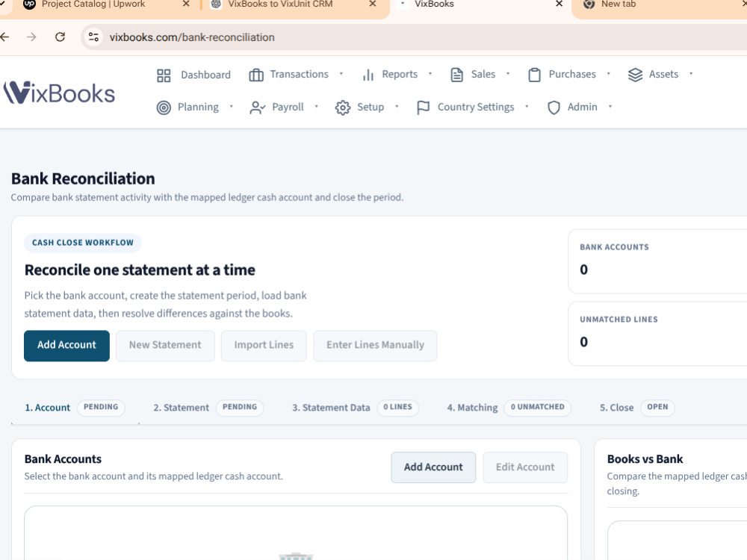This screenshot has height=560, width=747.
Task: Open the Dashboard menu item
Action: (x=206, y=75)
